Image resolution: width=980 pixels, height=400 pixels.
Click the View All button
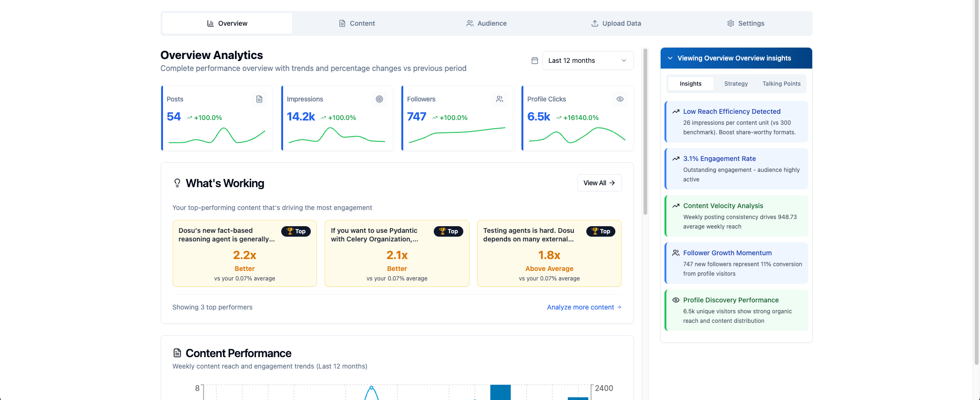point(599,183)
